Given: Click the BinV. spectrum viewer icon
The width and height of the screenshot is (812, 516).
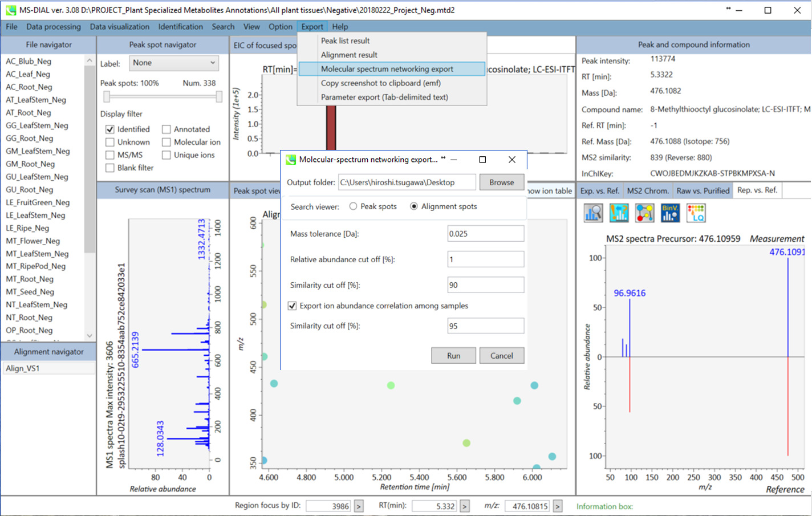Looking at the screenshot, I should 670,213.
